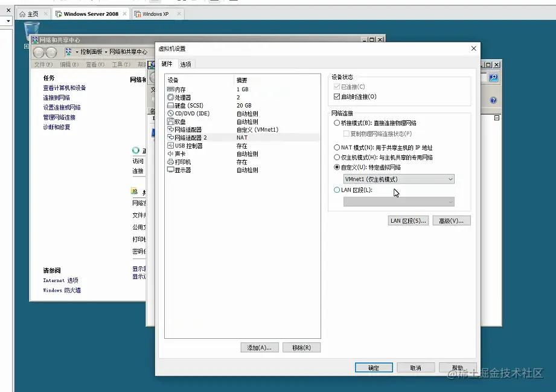
Task: Open 连接到网络 link
Action: (56, 98)
